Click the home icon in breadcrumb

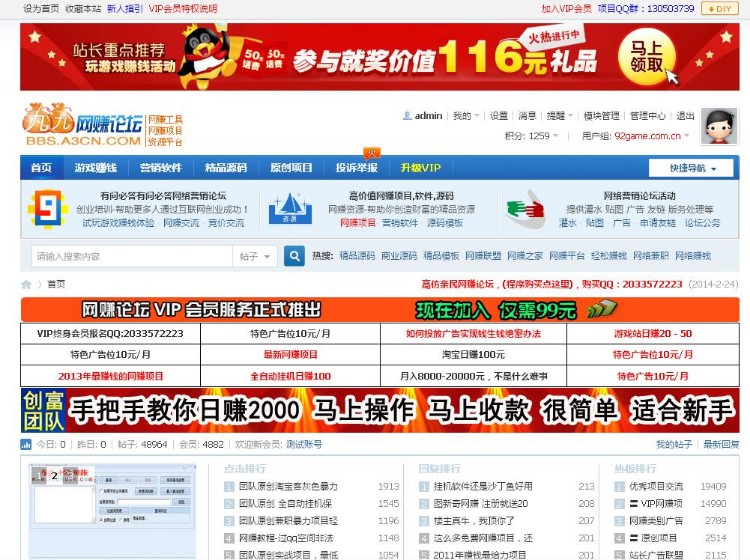click(x=26, y=285)
